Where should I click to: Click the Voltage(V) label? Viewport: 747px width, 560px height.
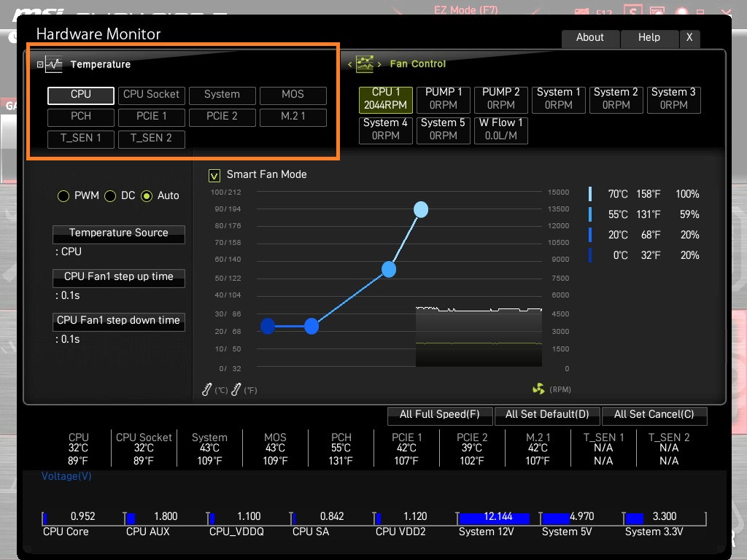pos(66,476)
